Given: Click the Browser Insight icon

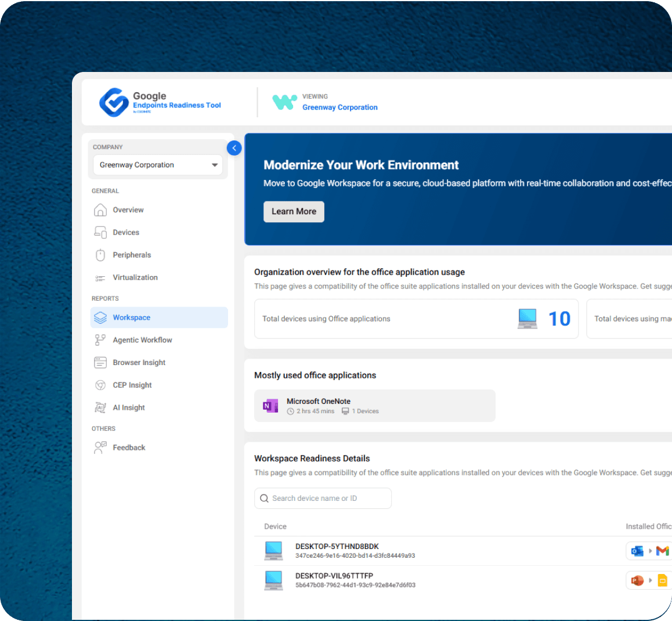Looking at the screenshot, I should point(100,363).
